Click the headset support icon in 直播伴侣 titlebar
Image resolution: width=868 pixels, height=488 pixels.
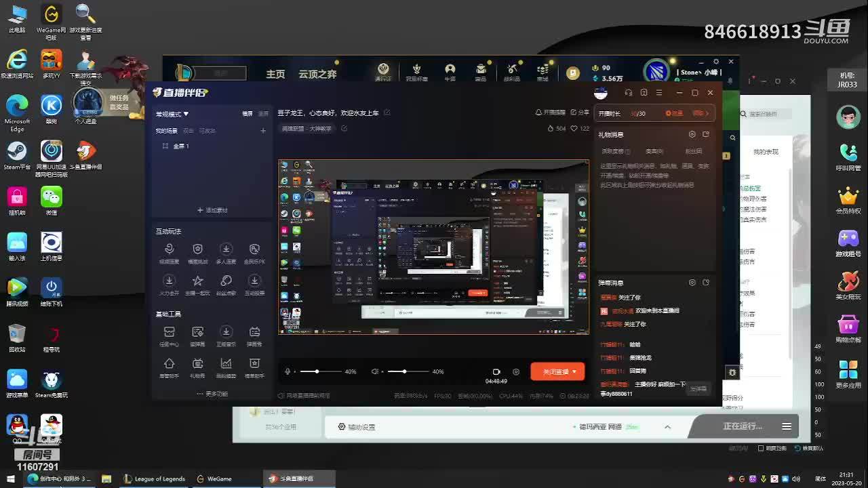click(629, 92)
